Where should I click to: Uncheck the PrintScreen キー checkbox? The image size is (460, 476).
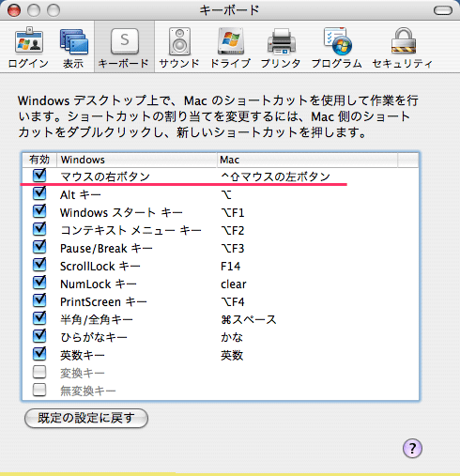pos(39,300)
